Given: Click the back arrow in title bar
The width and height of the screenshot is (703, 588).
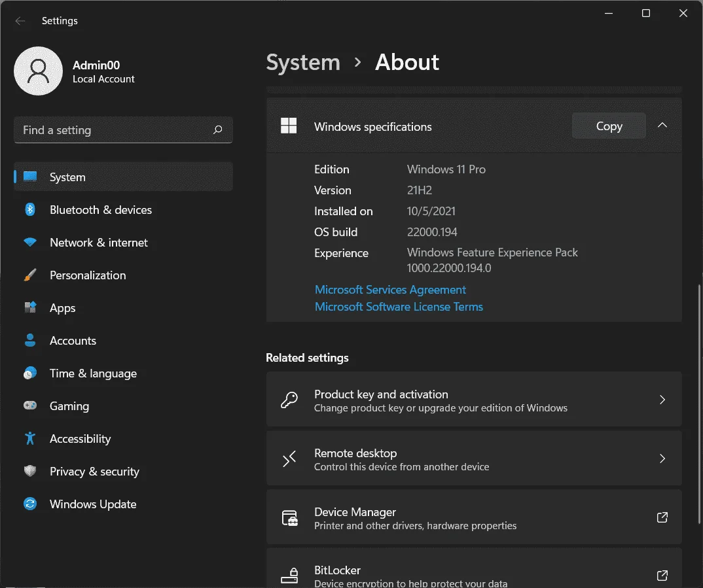Looking at the screenshot, I should pyautogui.click(x=20, y=20).
